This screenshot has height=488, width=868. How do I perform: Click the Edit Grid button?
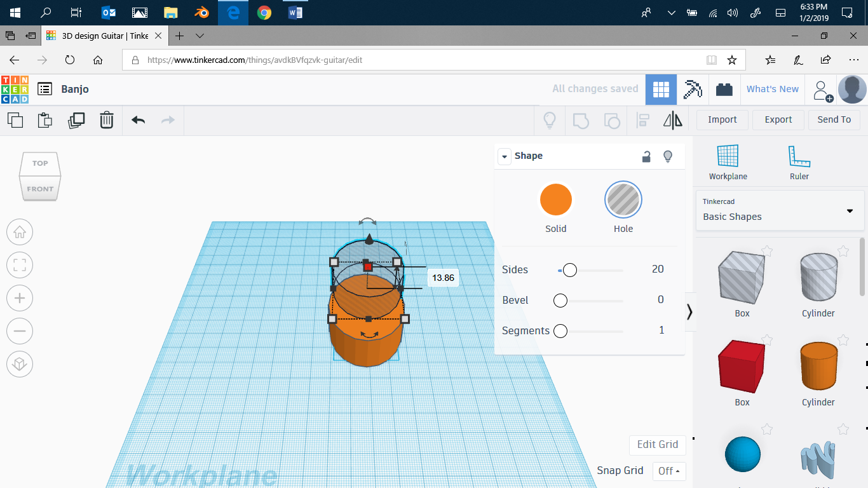pyautogui.click(x=658, y=444)
